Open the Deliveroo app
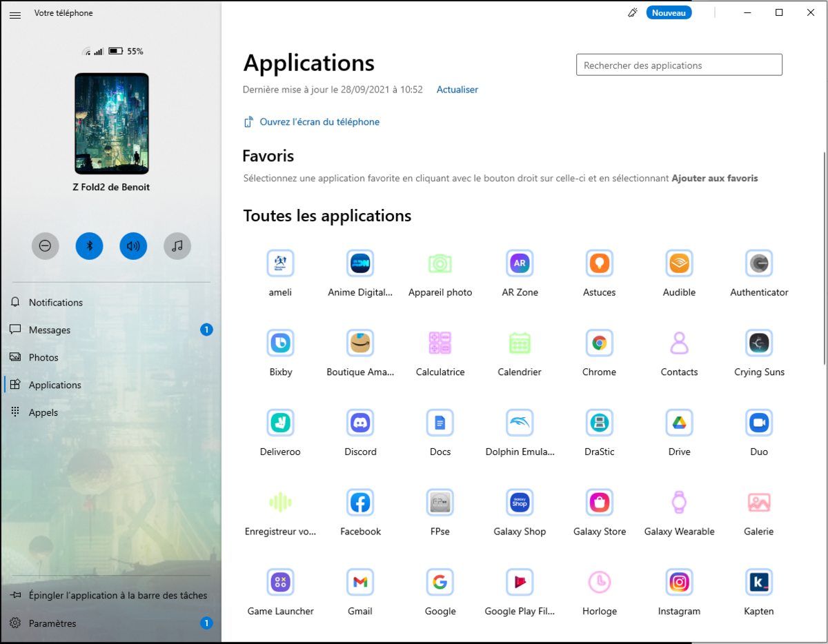The width and height of the screenshot is (828, 644). click(280, 423)
